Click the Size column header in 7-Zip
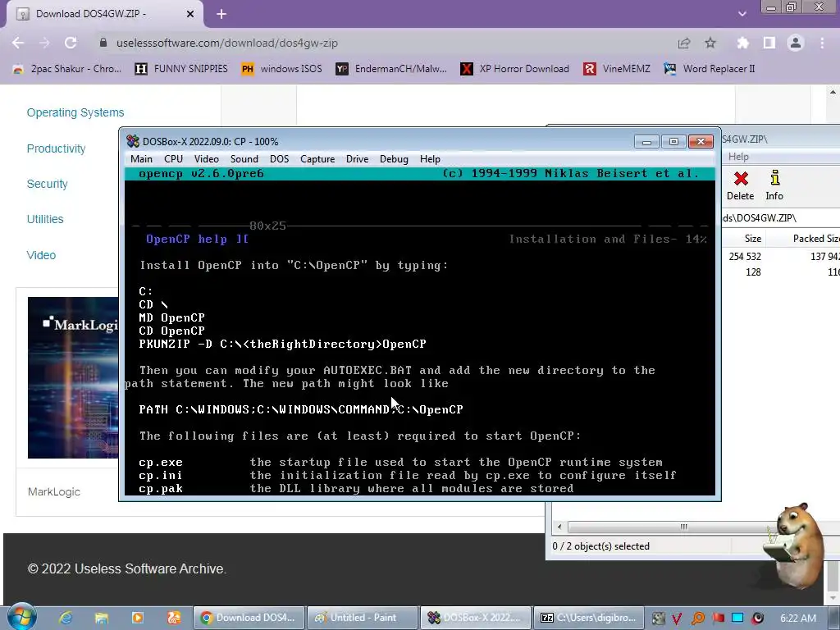 click(753, 239)
